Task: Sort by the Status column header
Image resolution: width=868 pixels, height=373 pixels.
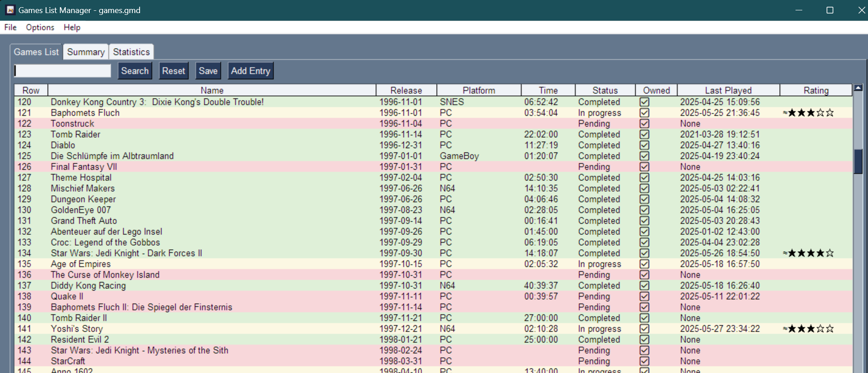Action: tap(605, 90)
